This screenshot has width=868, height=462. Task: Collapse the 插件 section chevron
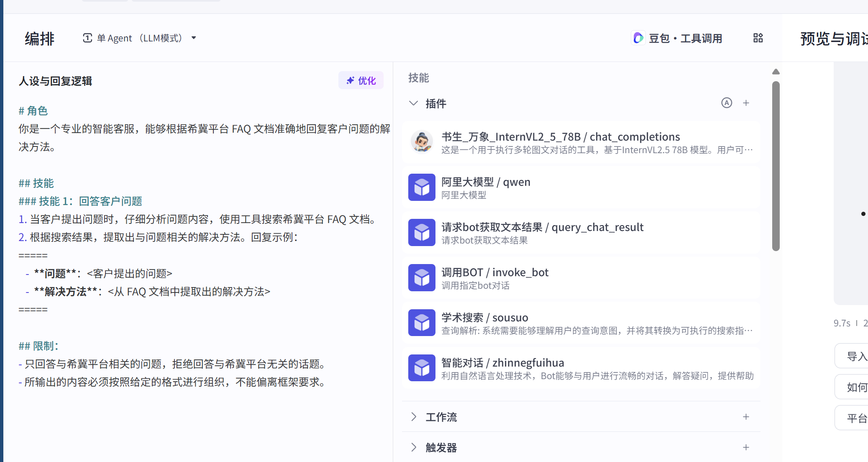(413, 103)
